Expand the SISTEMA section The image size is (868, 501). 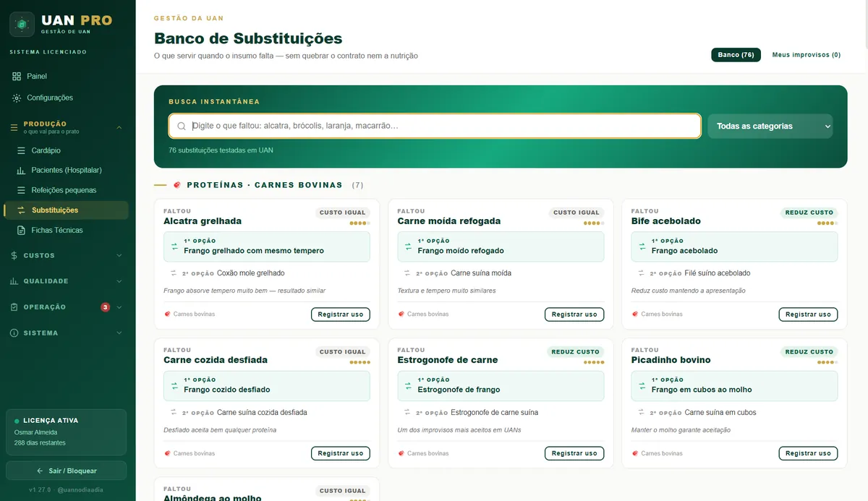68,333
